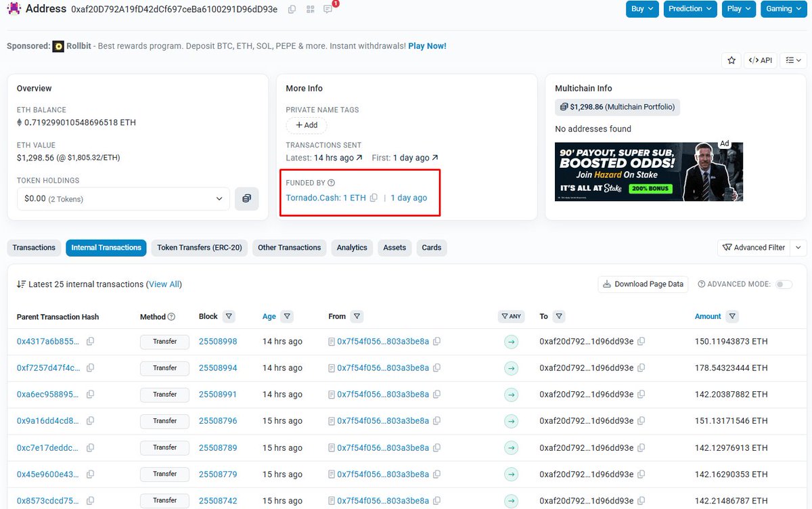Open the funding transaction 1 day ago link
This screenshot has width=812, height=509.
coord(409,198)
